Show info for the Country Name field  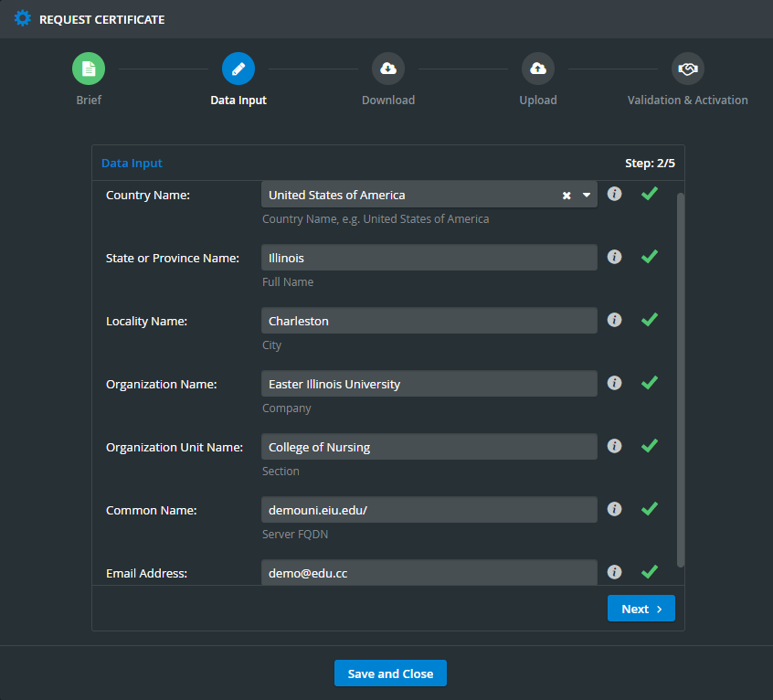click(614, 194)
